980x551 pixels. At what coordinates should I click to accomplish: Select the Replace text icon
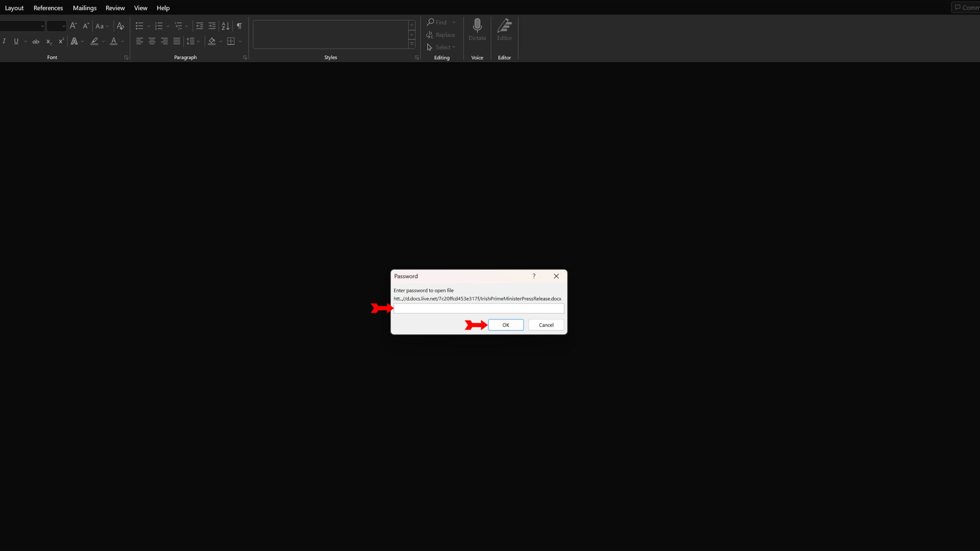point(441,34)
